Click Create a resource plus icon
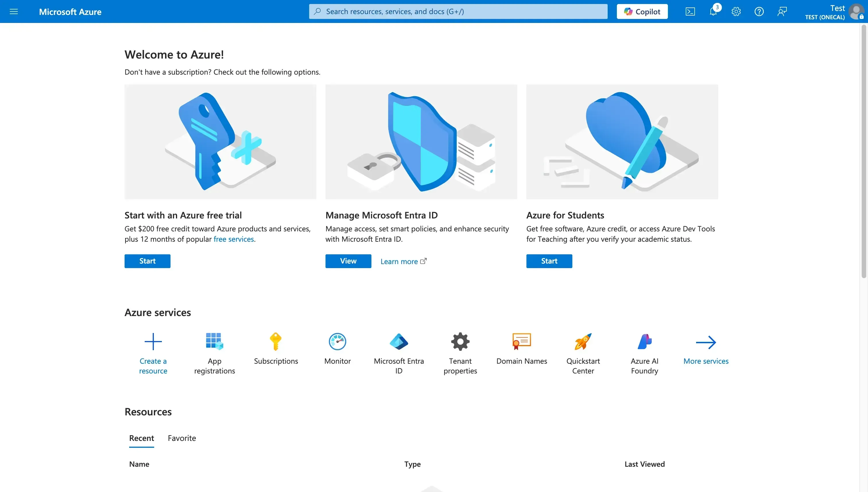This screenshot has height=492, width=868. (x=153, y=341)
